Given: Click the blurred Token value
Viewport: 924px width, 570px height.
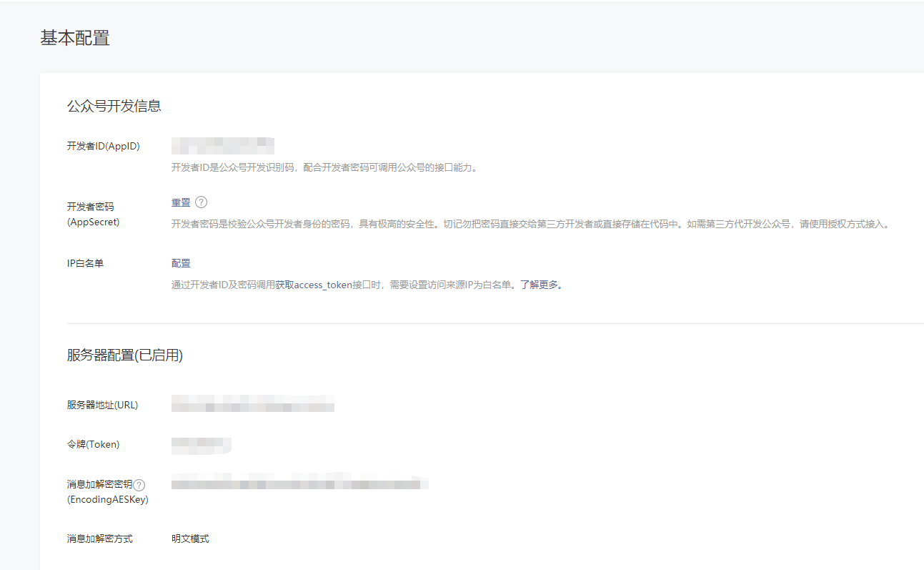Looking at the screenshot, I should [x=202, y=445].
